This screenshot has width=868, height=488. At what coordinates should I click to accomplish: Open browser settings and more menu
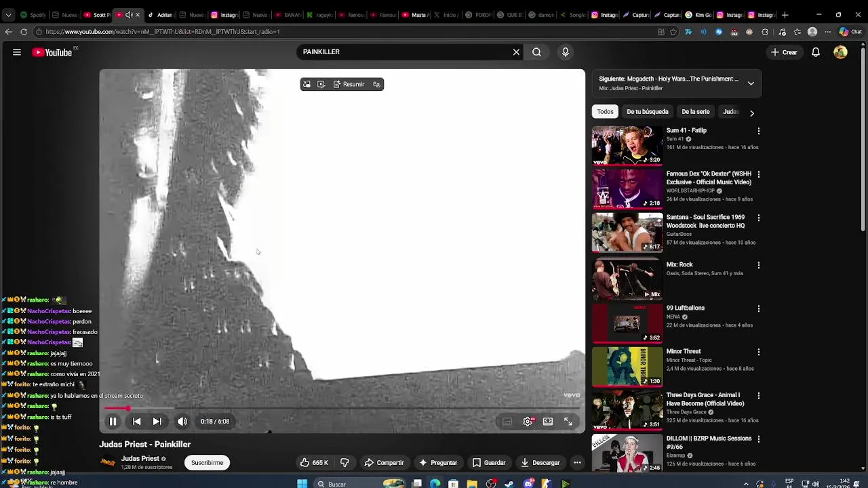coord(827,32)
